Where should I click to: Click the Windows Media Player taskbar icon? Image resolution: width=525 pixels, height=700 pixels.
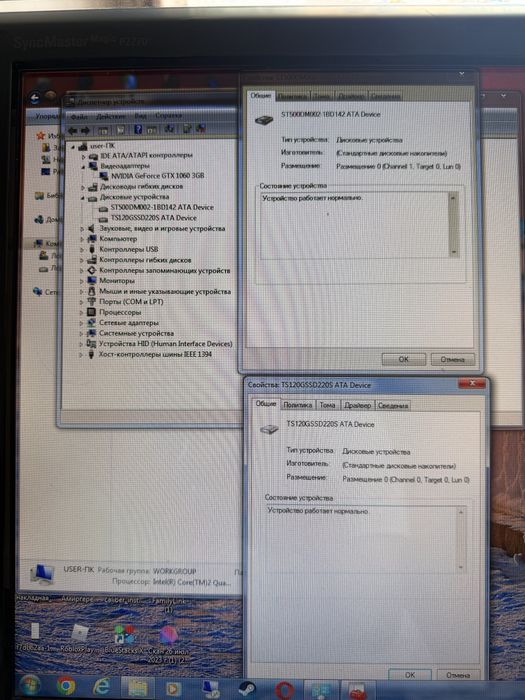(174, 688)
